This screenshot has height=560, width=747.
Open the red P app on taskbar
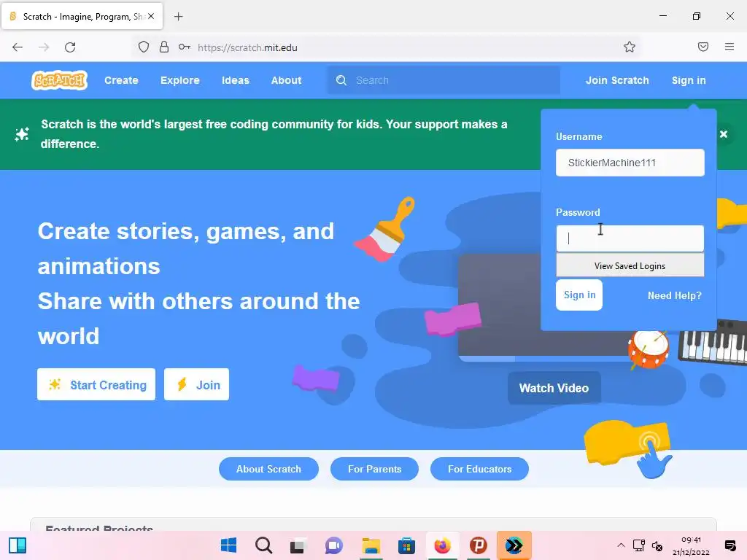click(479, 545)
